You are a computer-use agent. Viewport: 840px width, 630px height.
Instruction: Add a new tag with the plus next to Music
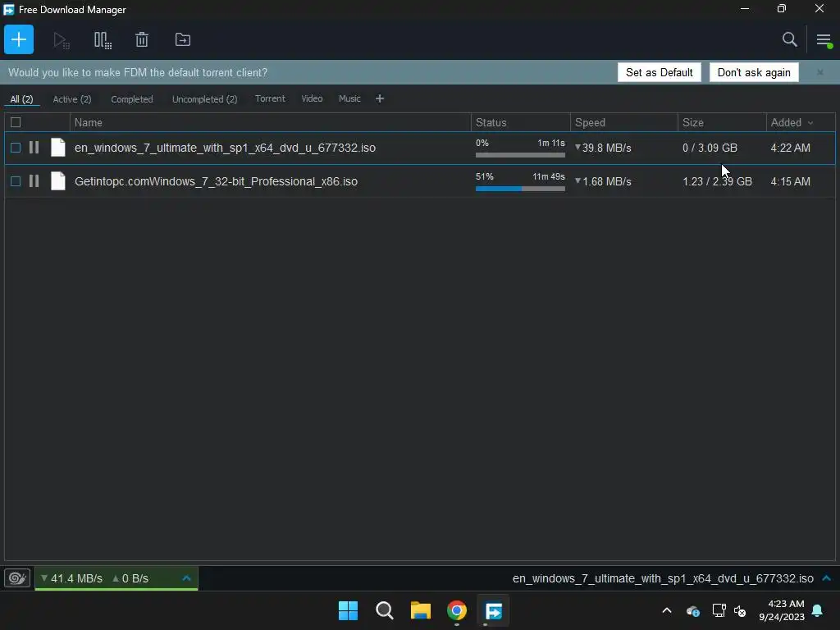pos(380,98)
